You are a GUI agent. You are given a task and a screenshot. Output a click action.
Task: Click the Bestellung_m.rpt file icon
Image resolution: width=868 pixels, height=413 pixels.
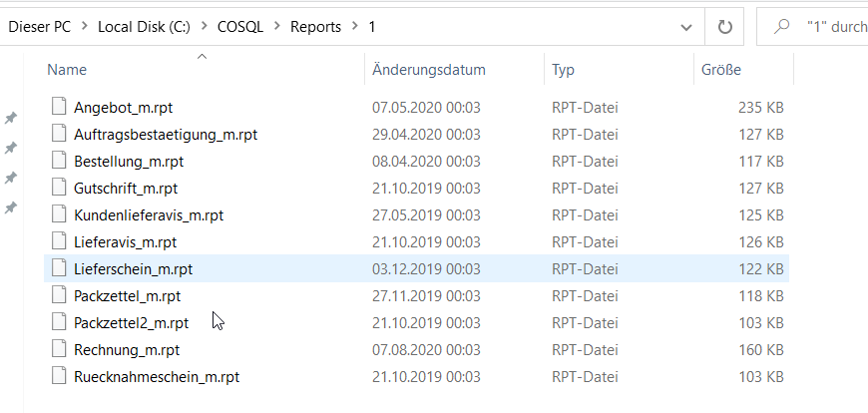(59, 161)
